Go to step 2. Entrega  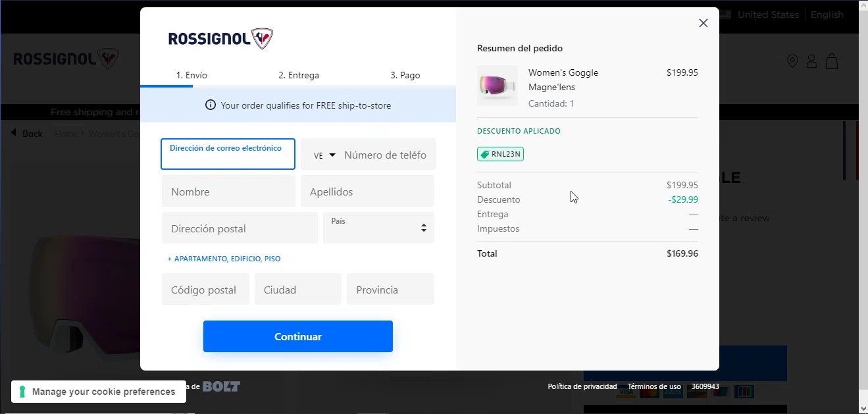299,75
